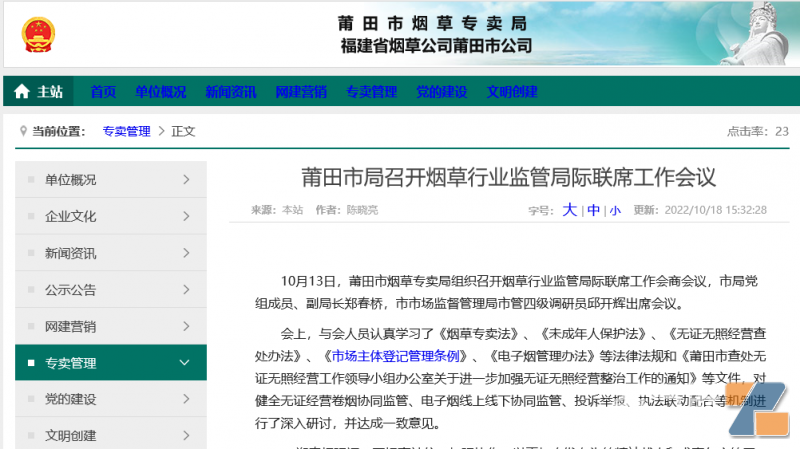Image resolution: width=800 pixels, height=449 pixels.
Task: Click the update time 2022/10/18 15:32:28
Action: click(715, 210)
